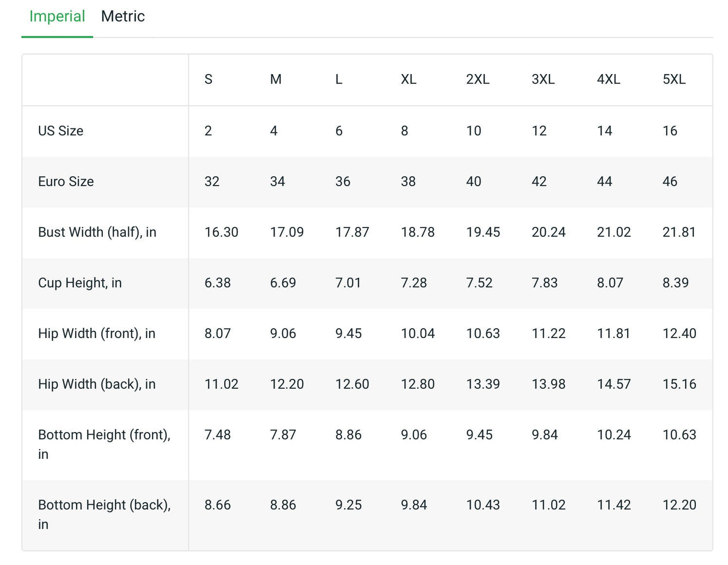728x565 pixels.
Task: Click the Bust Width (half) row label
Action: [97, 232]
